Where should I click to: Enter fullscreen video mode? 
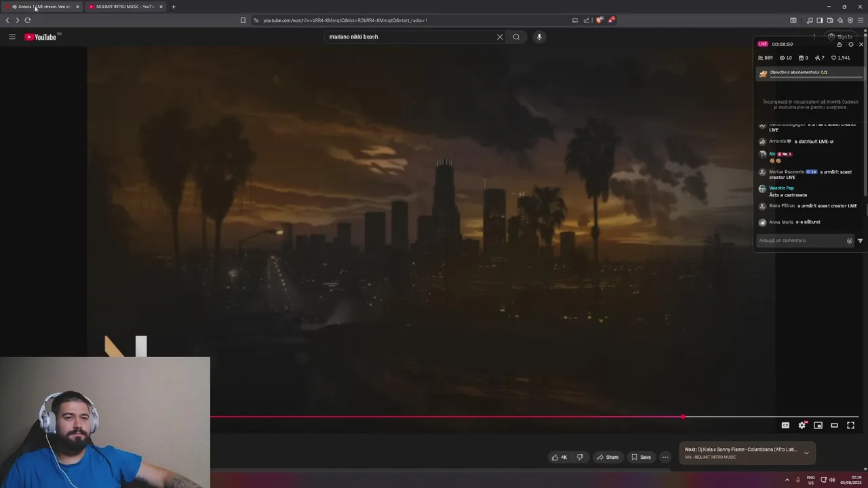851,425
